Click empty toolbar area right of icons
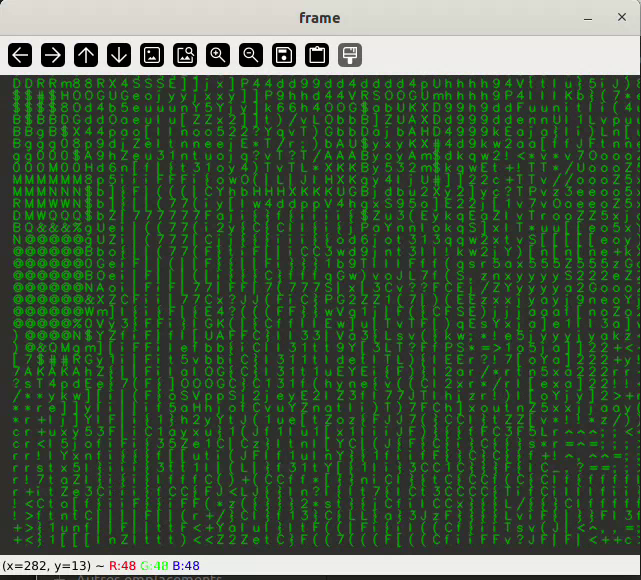 click(500, 55)
